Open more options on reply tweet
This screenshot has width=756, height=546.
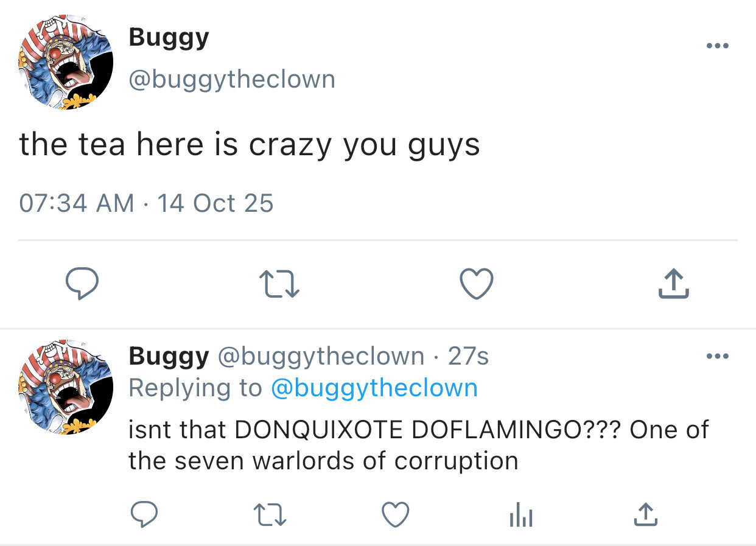pyautogui.click(x=718, y=356)
